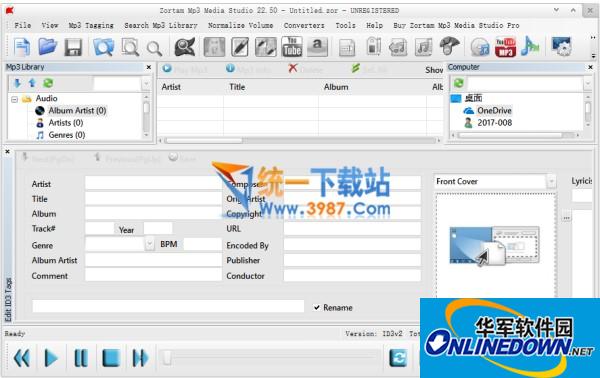Image resolution: width=600 pixels, height=378 pixels.
Task: Click the music note with arrow icon
Action: click(398, 48)
